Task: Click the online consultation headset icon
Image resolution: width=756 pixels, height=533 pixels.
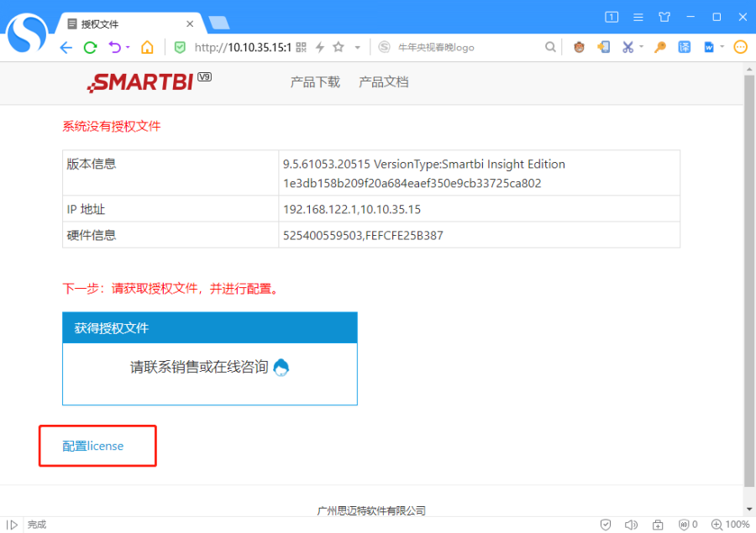Action: (281, 367)
